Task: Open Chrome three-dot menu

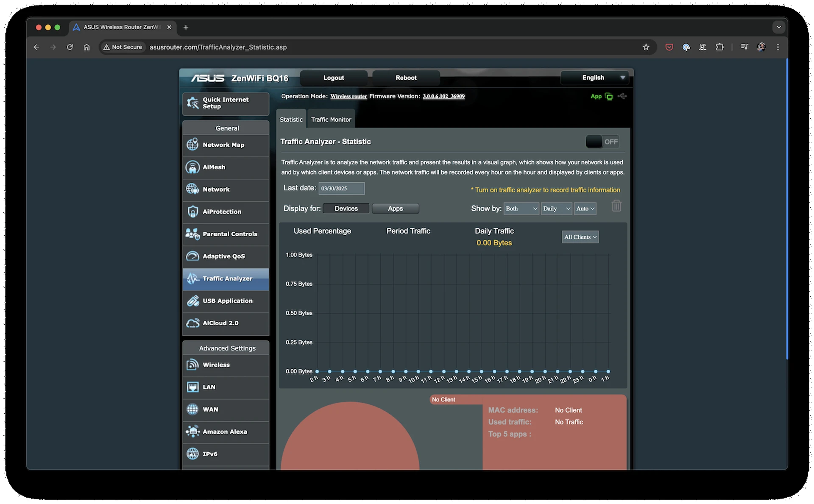Action: pyautogui.click(x=778, y=47)
